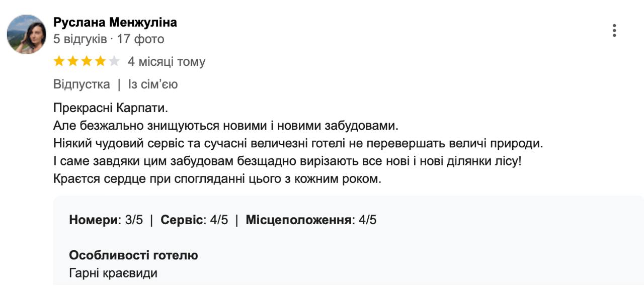This screenshot has height=290, width=644.
Task: Click the '4 місяці тому' timestamp
Action: (x=167, y=62)
